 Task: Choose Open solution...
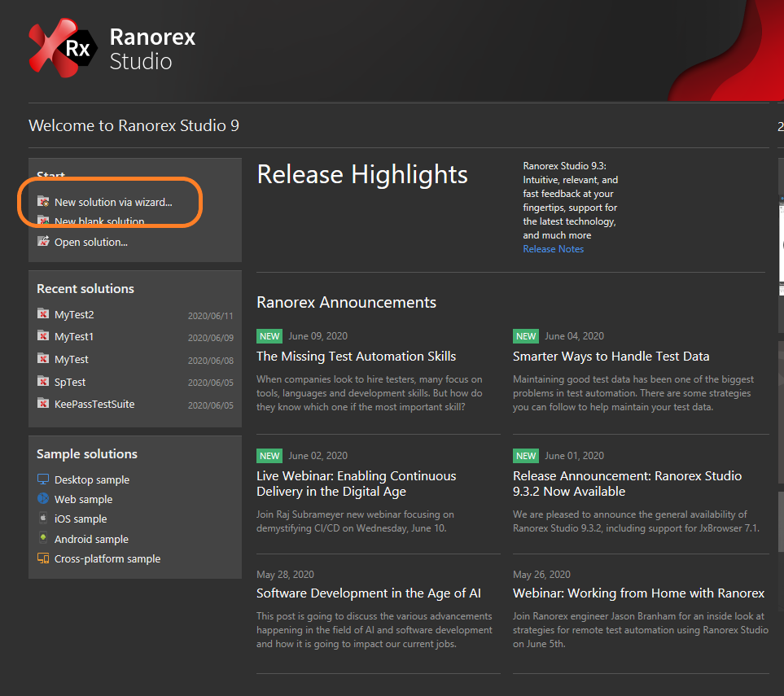coord(91,242)
